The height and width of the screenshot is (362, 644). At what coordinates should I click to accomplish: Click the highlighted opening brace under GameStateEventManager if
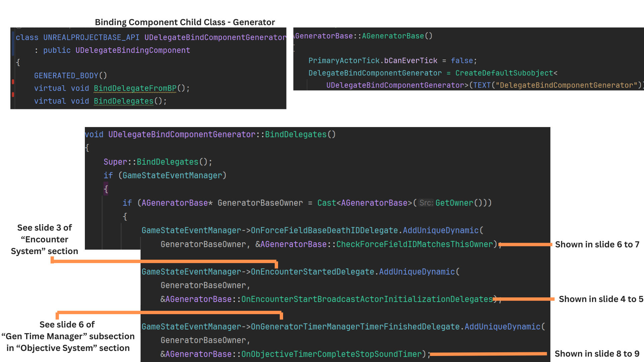pos(106,189)
